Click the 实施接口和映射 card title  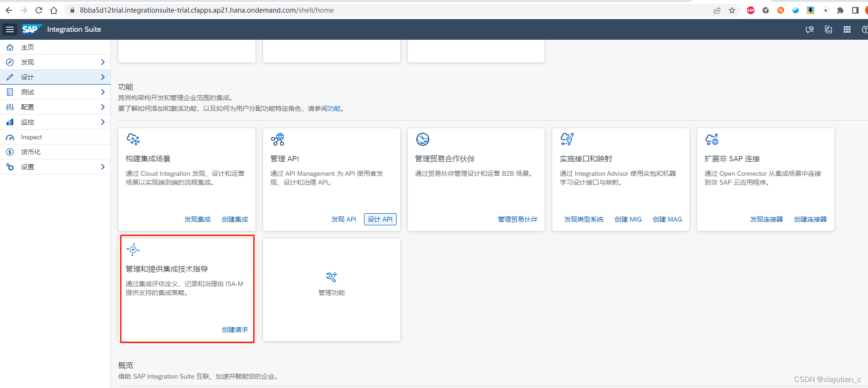click(586, 159)
